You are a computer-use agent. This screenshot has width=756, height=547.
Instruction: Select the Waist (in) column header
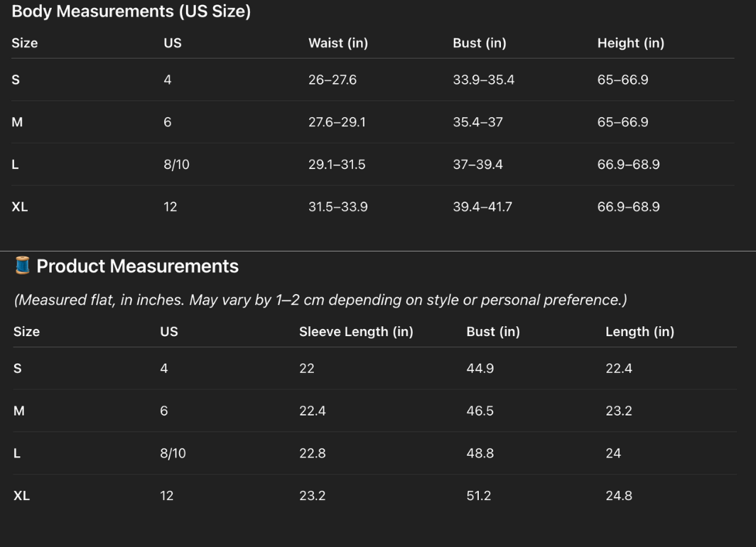click(337, 43)
